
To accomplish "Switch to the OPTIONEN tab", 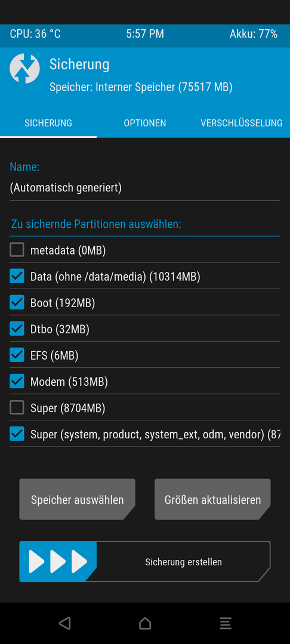I will [x=145, y=123].
